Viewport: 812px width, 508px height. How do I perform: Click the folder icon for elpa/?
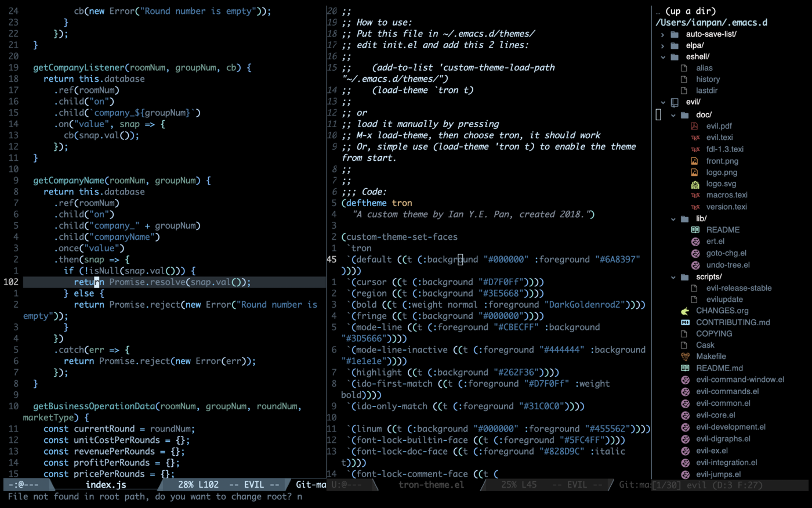point(675,45)
